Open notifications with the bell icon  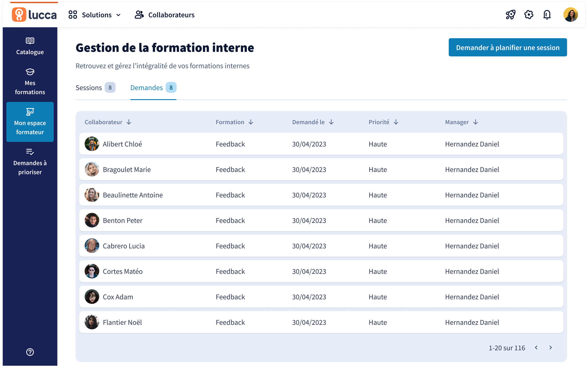coord(547,15)
